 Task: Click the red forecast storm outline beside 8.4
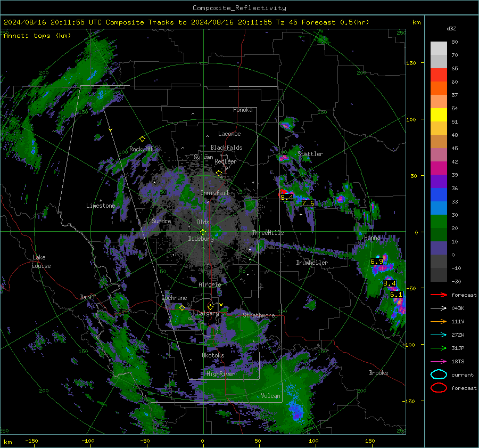(x=282, y=193)
